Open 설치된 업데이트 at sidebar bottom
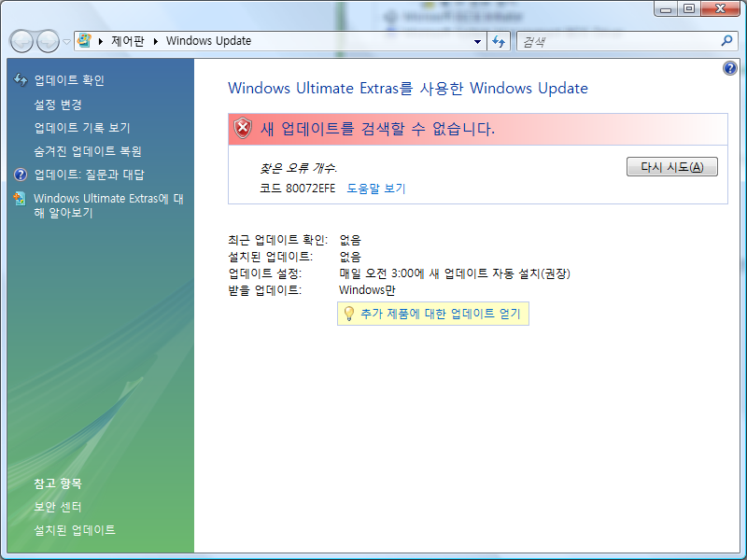Viewport: 747px width, 560px height. (x=75, y=530)
